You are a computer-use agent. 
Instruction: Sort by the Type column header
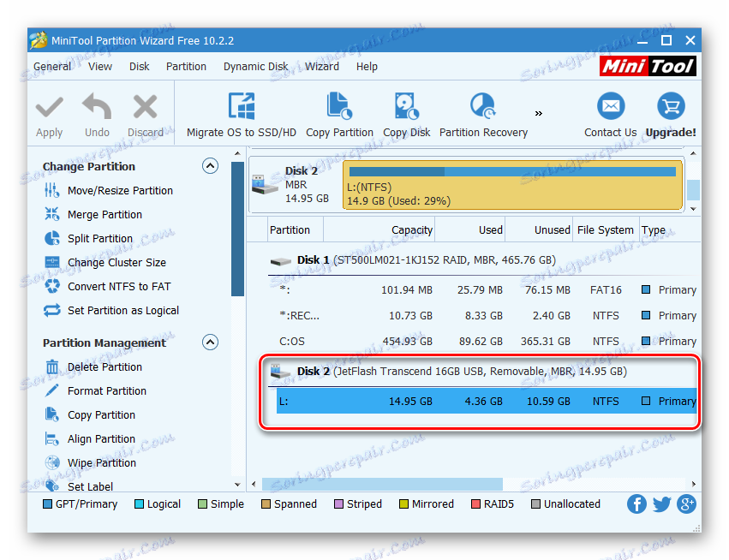670,230
